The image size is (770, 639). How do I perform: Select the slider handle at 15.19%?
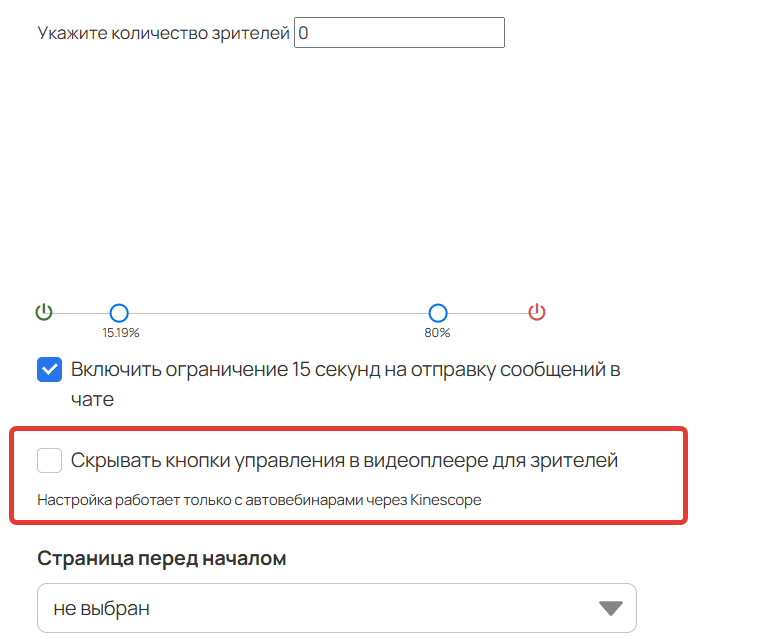119,313
